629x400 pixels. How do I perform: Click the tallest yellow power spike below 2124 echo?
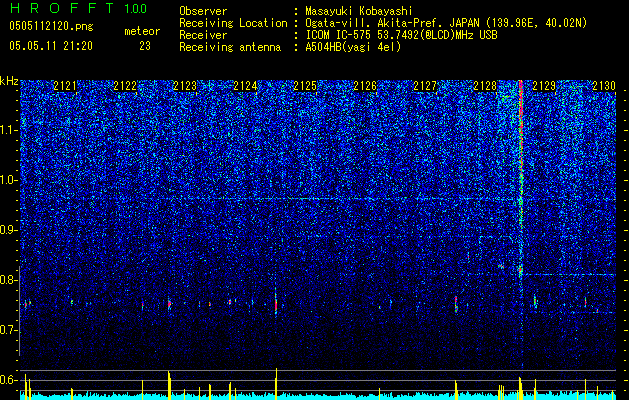[276, 384]
